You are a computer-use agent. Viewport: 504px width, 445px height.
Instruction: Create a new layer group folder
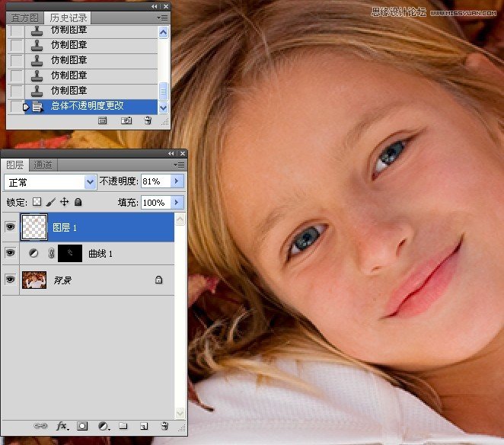click(123, 427)
